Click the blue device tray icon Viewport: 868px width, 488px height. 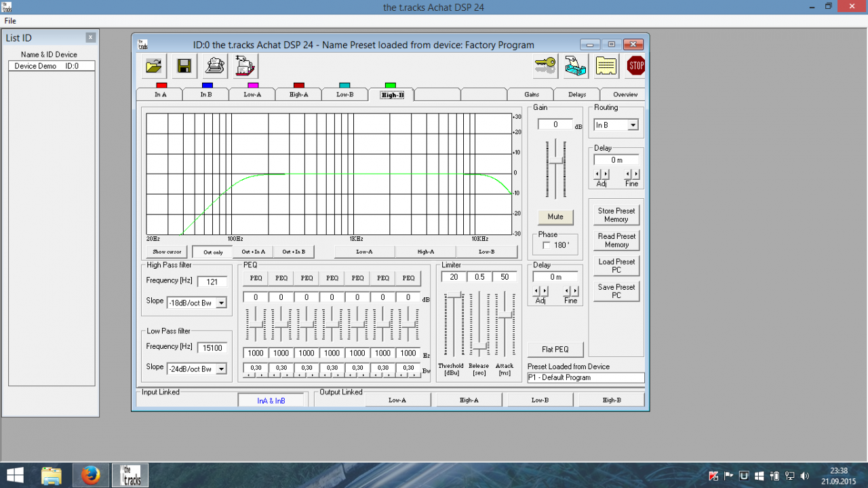tap(576, 66)
